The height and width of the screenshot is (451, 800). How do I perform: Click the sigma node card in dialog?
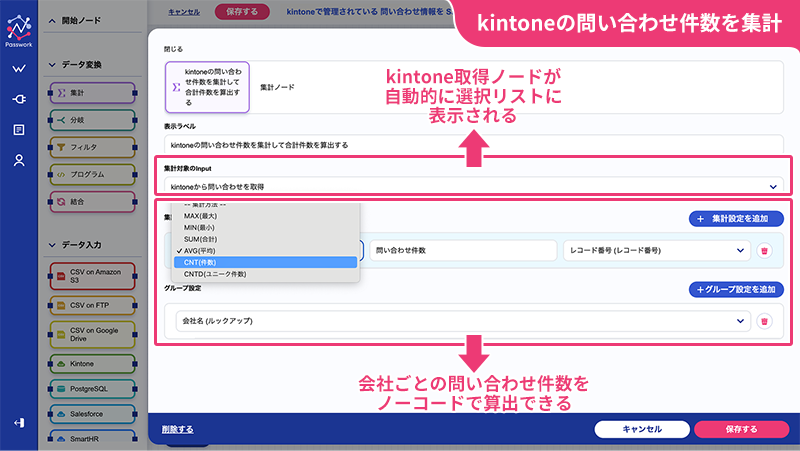207,87
